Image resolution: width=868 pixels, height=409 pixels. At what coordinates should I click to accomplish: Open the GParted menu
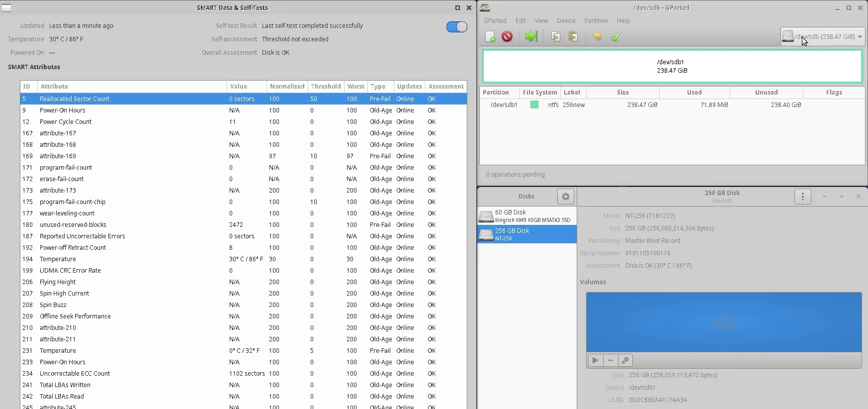pyautogui.click(x=495, y=21)
